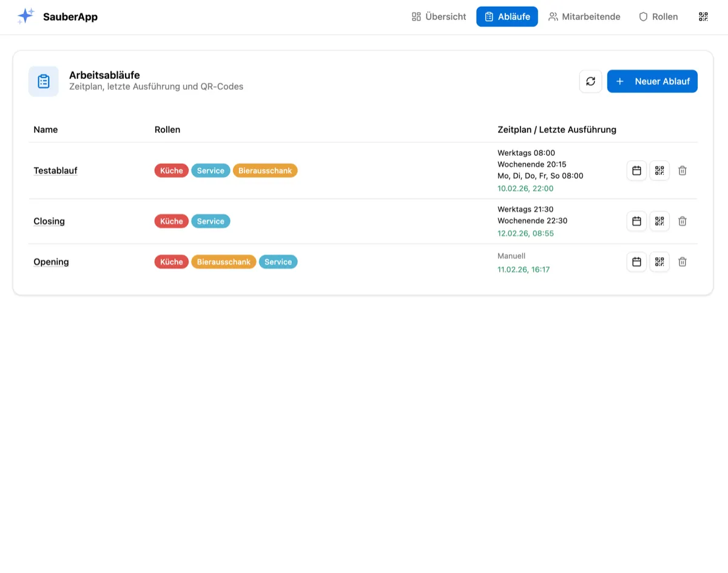The image size is (728, 573).
Task: Show the QR code for Testablauf
Action: point(659,170)
